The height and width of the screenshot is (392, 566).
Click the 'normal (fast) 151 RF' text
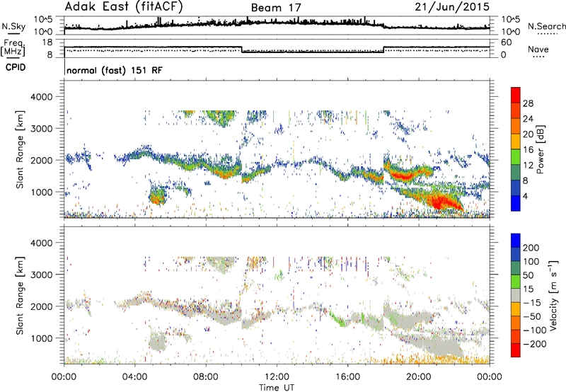(115, 70)
